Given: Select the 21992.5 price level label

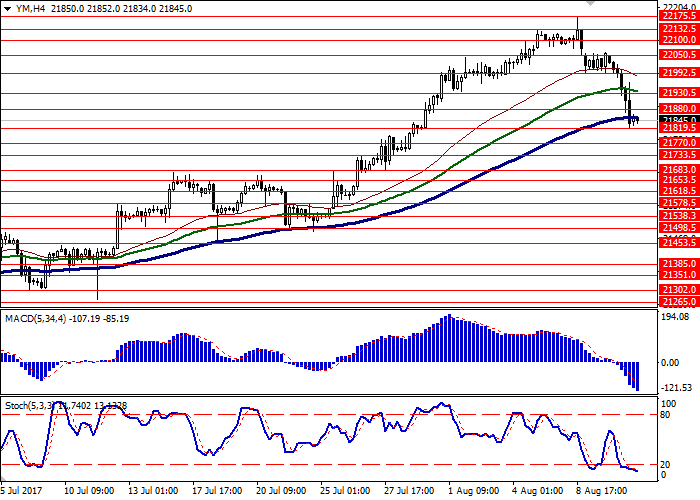Looking at the screenshot, I should coord(679,72).
